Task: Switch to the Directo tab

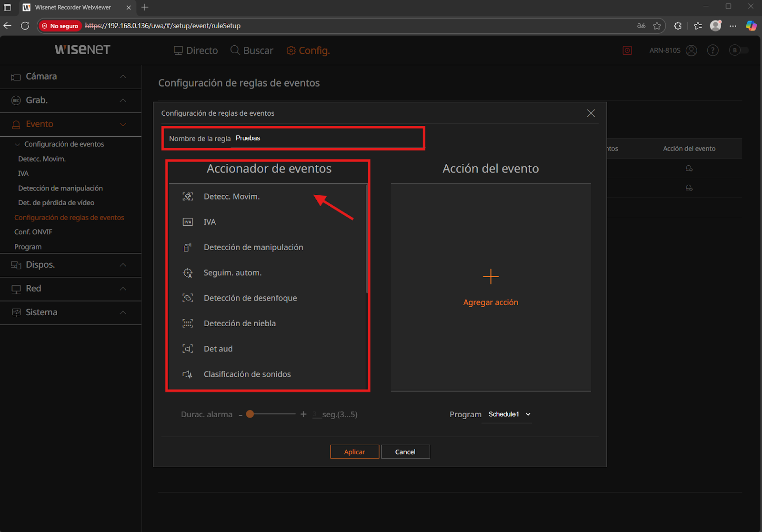Action: 196,50
